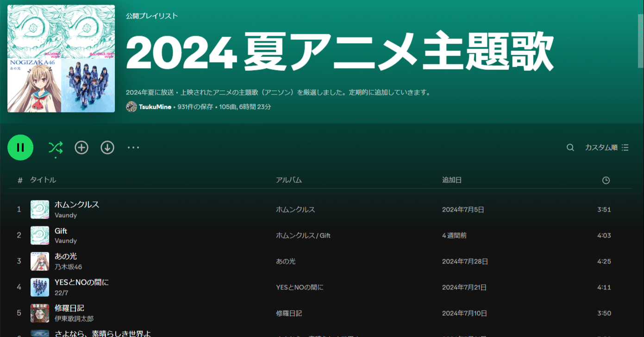Viewport: 644px width, 337px height.
Task: Select the さよなら、素晴らしき世界よ track title
Action: (103, 334)
